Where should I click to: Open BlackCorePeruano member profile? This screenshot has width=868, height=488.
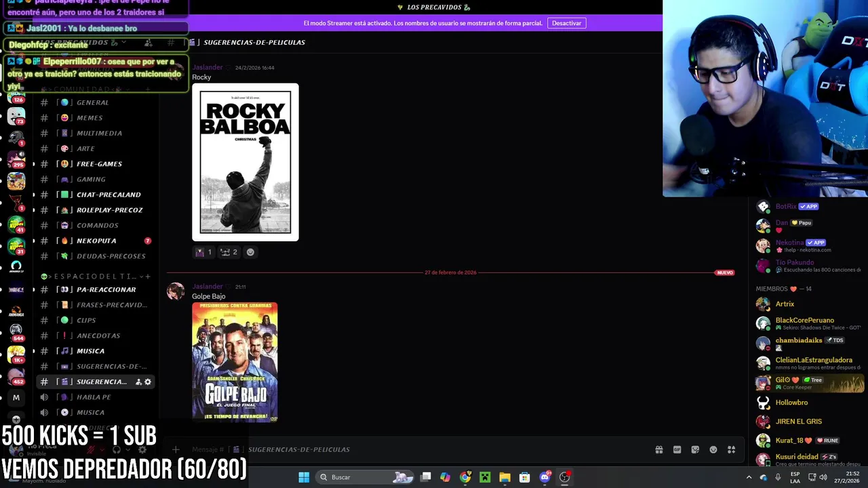809,323
